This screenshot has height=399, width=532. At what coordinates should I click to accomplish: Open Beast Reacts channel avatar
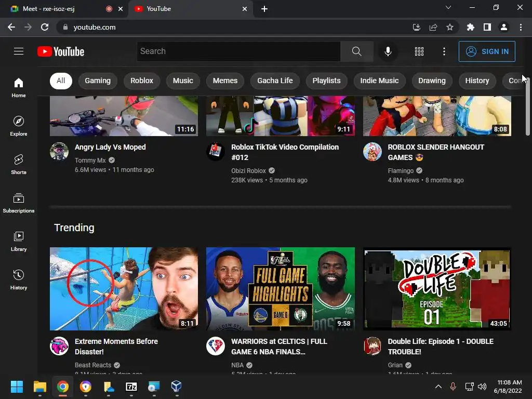[59, 345]
